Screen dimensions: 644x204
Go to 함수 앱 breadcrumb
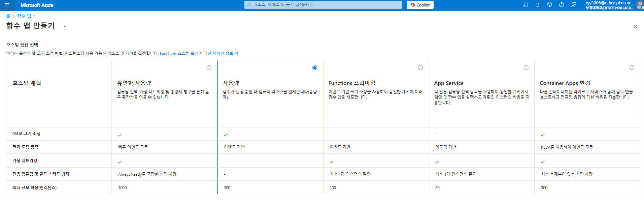24,16
